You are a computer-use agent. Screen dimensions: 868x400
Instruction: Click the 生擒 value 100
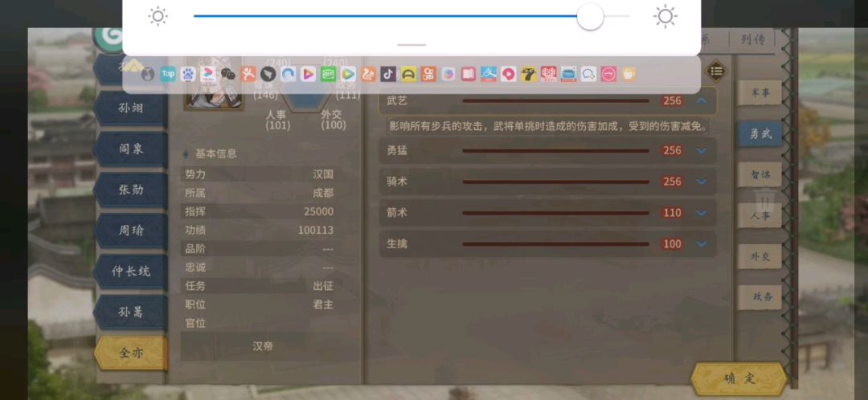point(672,244)
